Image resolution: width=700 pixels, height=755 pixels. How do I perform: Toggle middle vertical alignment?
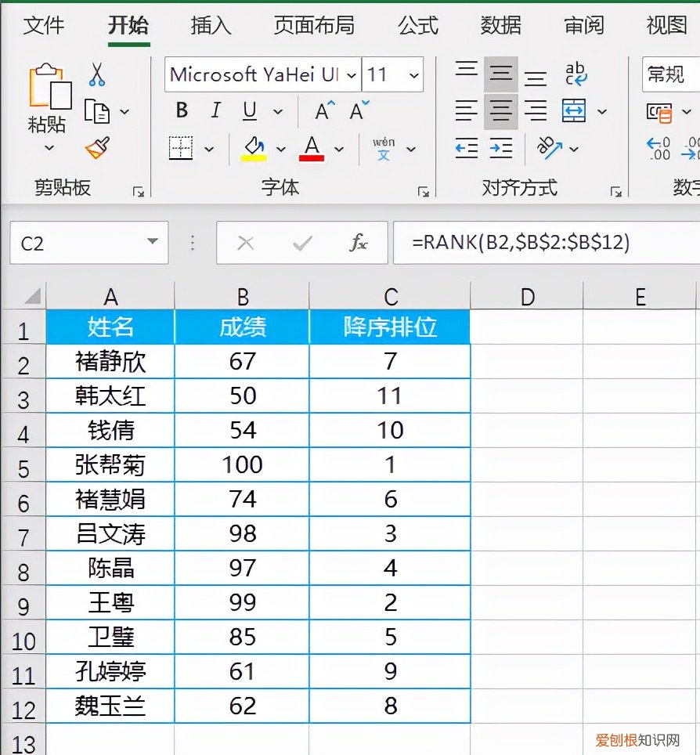tap(500, 74)
